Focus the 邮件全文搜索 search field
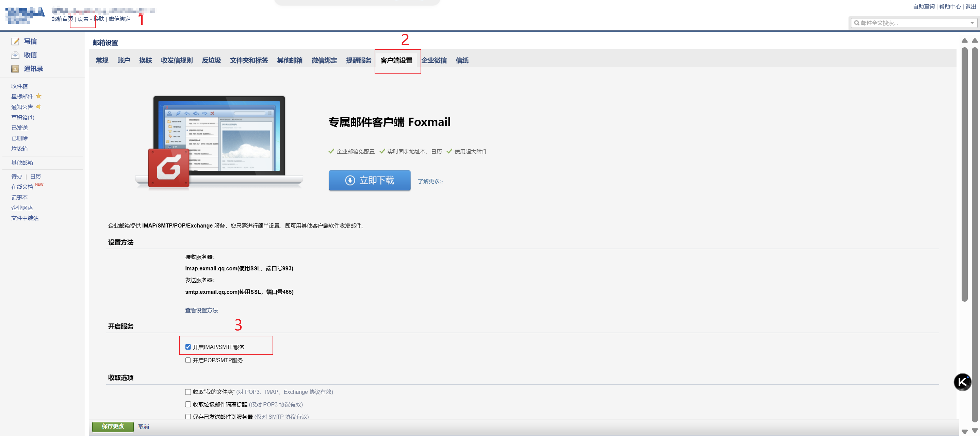The image size is (980, 436). 913,23
